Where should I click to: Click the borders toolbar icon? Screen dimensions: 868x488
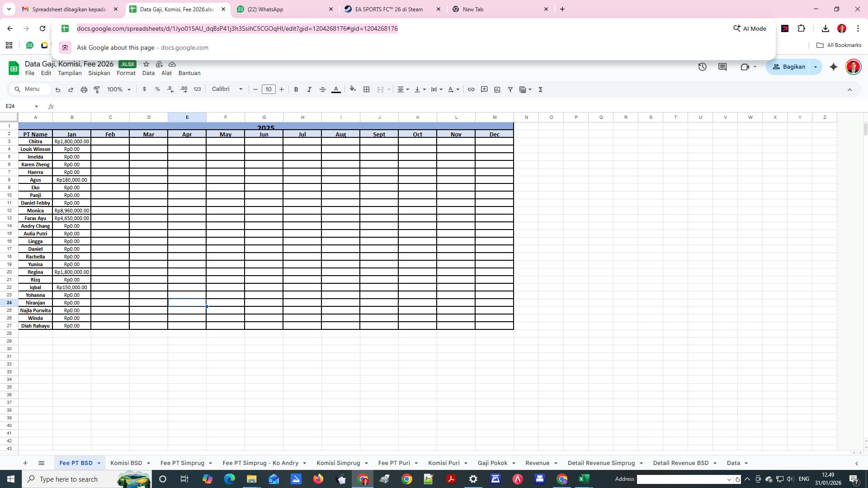pos(367,89)
